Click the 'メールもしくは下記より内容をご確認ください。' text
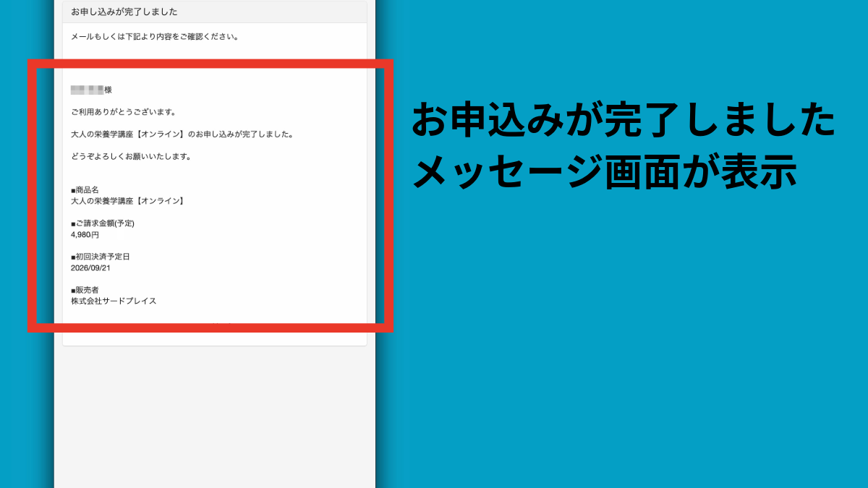Screen dimensions: 868x488 pyautogui.click(x=155, y=36)
